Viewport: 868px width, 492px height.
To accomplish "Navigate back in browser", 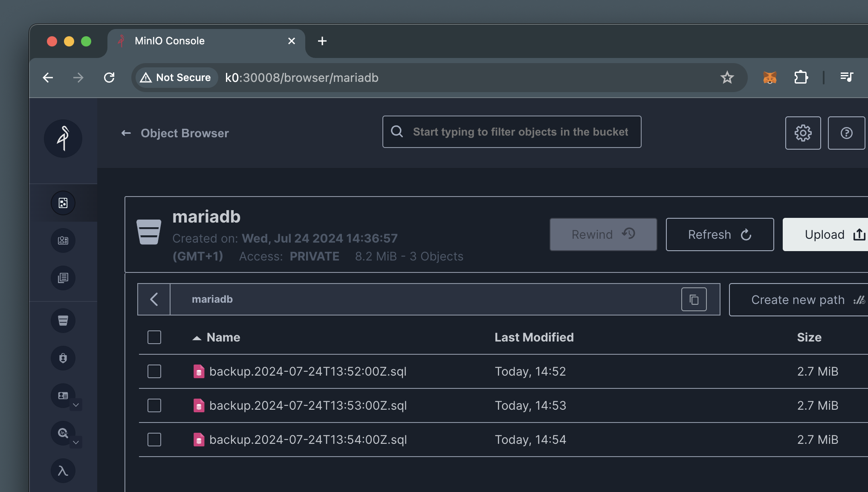I will 48,78.
